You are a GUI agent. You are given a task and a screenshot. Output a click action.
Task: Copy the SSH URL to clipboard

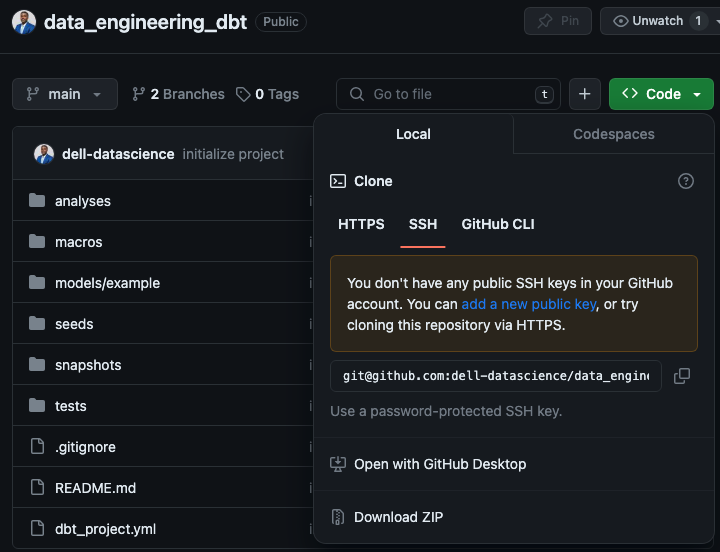point(682,376)
